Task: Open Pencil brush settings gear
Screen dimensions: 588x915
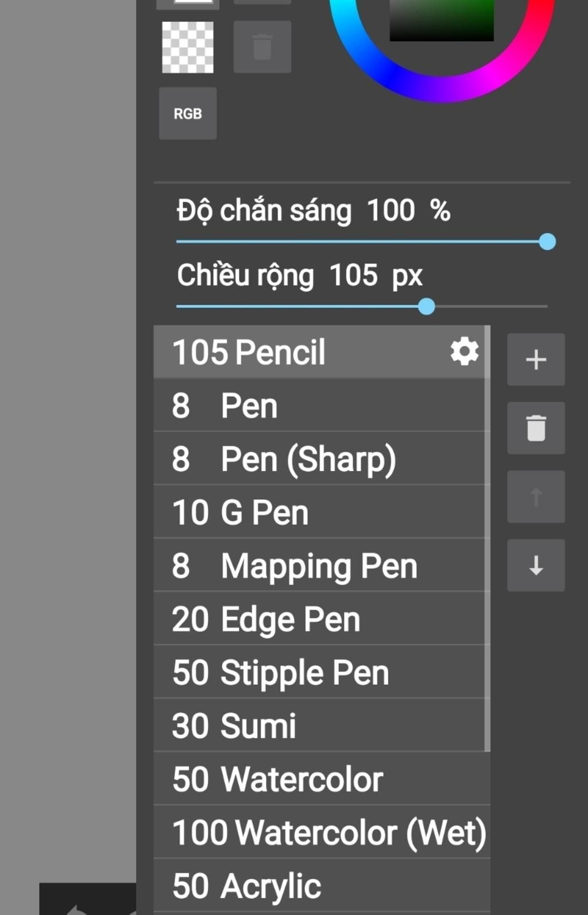Action: [x=464, y=352]
